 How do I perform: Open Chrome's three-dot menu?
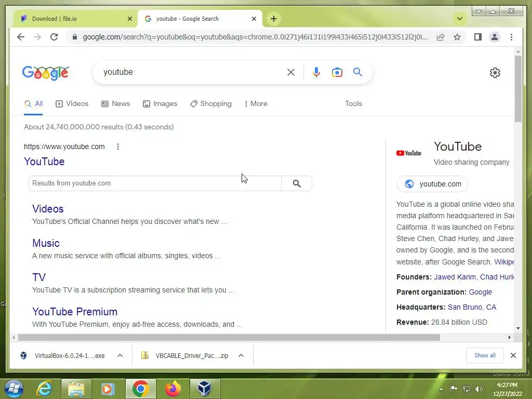pos(511,37)
